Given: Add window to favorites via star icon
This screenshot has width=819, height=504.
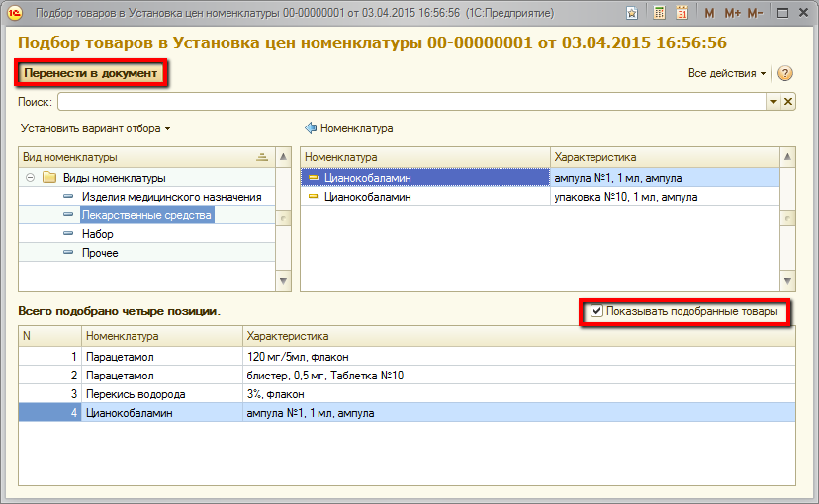Looking at the screenshot, I should coord(633,13).
